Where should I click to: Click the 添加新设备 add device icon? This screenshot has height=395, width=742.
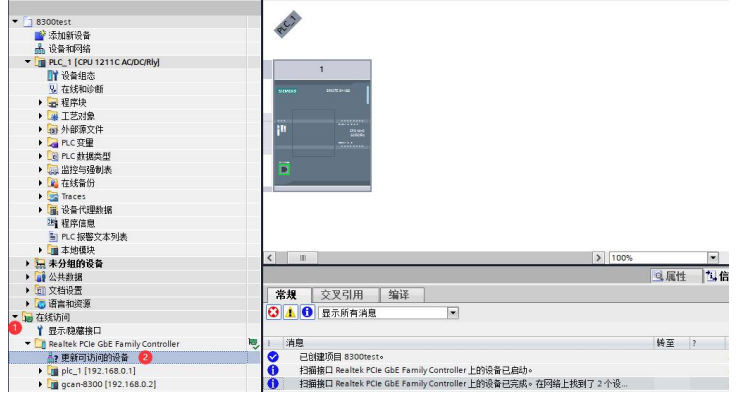(x=40, y=35)
